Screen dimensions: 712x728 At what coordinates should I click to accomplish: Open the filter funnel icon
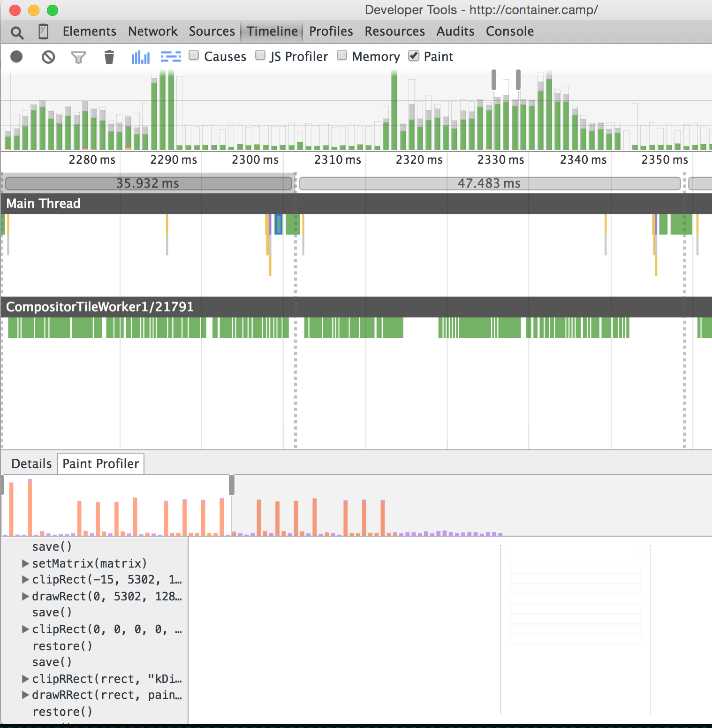tap(78, 57)
